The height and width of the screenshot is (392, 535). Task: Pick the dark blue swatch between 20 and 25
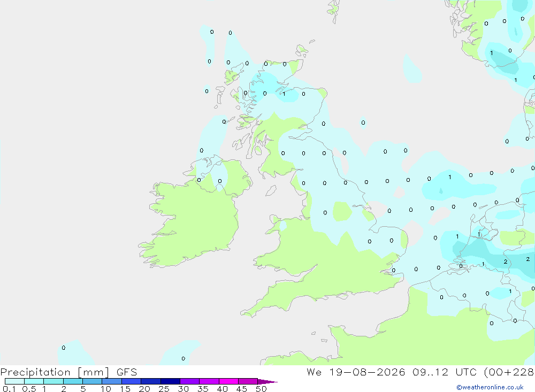[151, 381]
